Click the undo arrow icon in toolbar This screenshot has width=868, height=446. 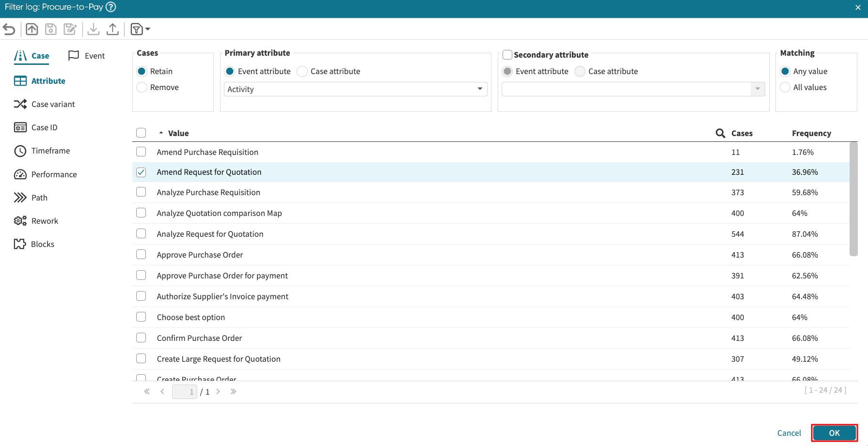point(9,30)
